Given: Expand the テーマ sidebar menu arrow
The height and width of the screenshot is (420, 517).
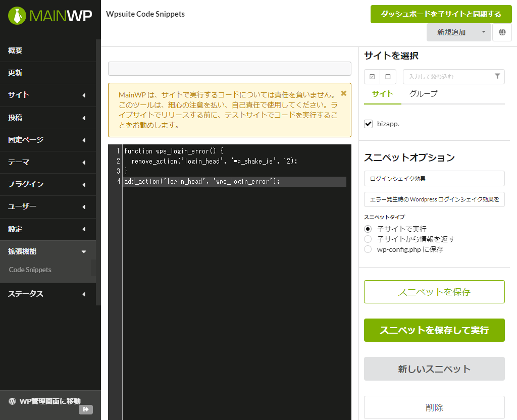Looking at the screenshot, I should click(84, 162).
